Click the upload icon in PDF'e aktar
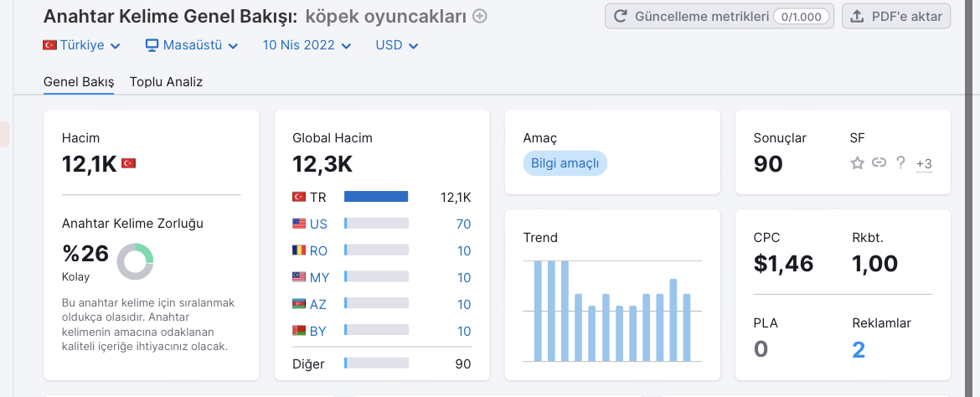The image size is (980, 397). click(857, 16)
